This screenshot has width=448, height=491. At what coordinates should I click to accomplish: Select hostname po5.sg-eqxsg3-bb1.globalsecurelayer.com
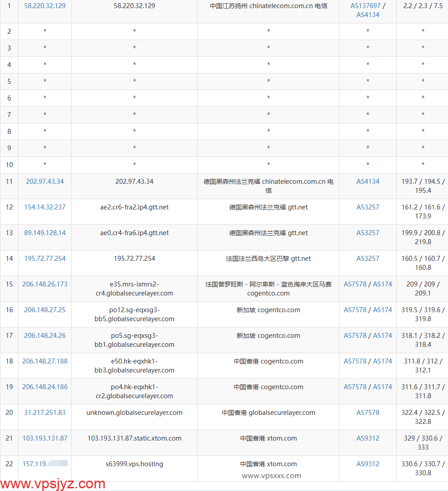pyautogui.click(x=134, y=340)
